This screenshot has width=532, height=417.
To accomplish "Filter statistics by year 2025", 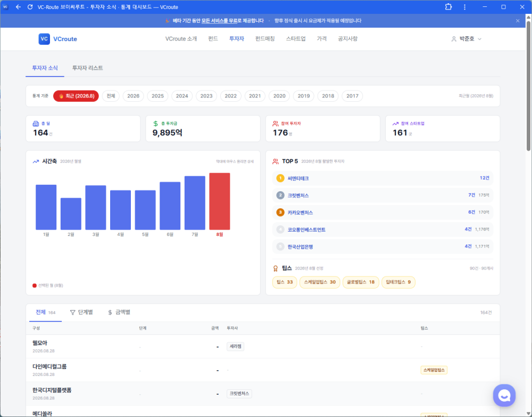I will pos(157,96).
